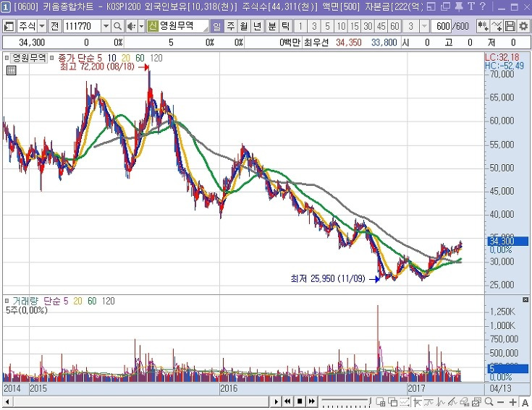
Task: Click the add indicator candlestick icon
Action: [483, 26]
